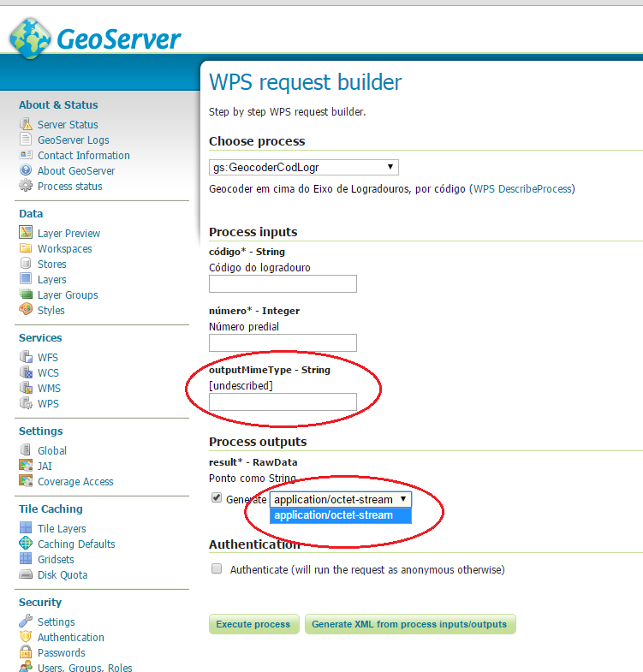Open the Process status link

coord(70,187)
